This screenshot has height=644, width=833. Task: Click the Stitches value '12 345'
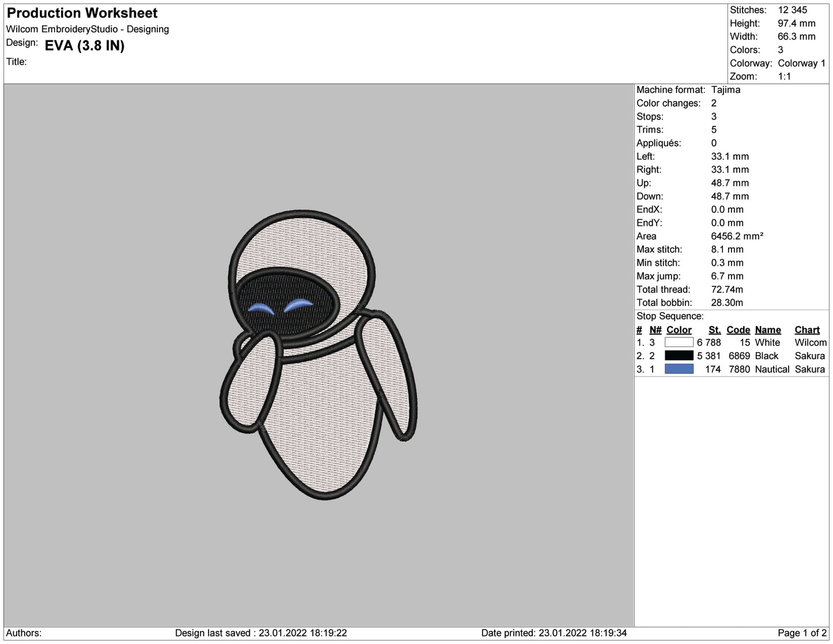click(792, 10)
